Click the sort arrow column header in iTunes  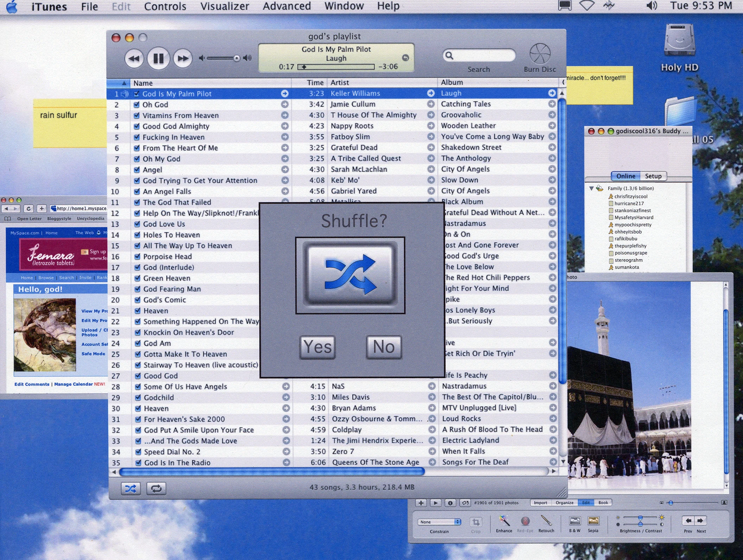pyautogui.click(x=119, y=83)
